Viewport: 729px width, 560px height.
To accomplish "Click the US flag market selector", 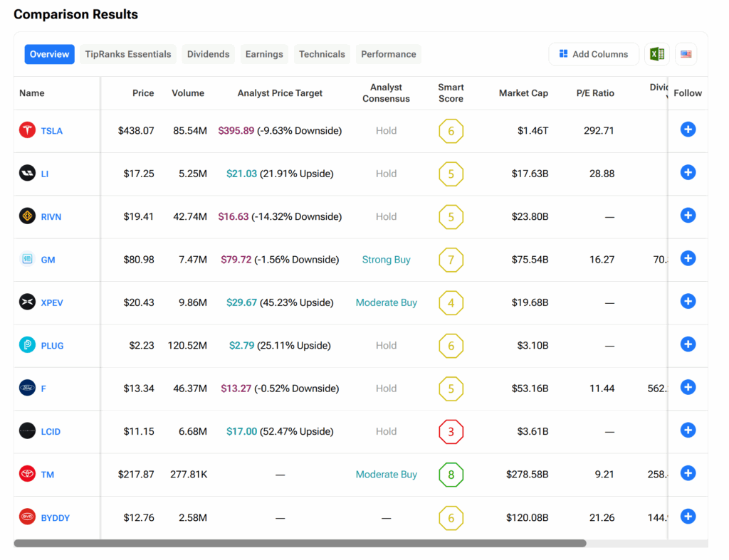I will pyautogui.click(x=686, y=54).
